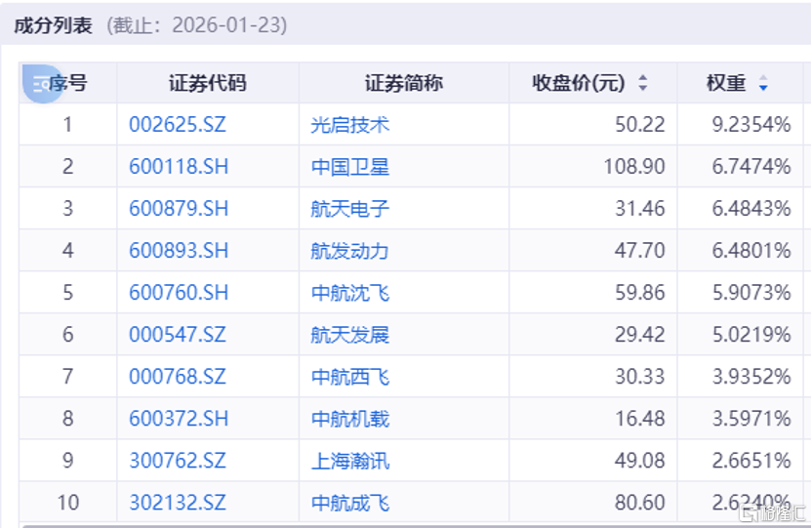Select closing price 80.60
812x529 pixels.
click(640, 503)
